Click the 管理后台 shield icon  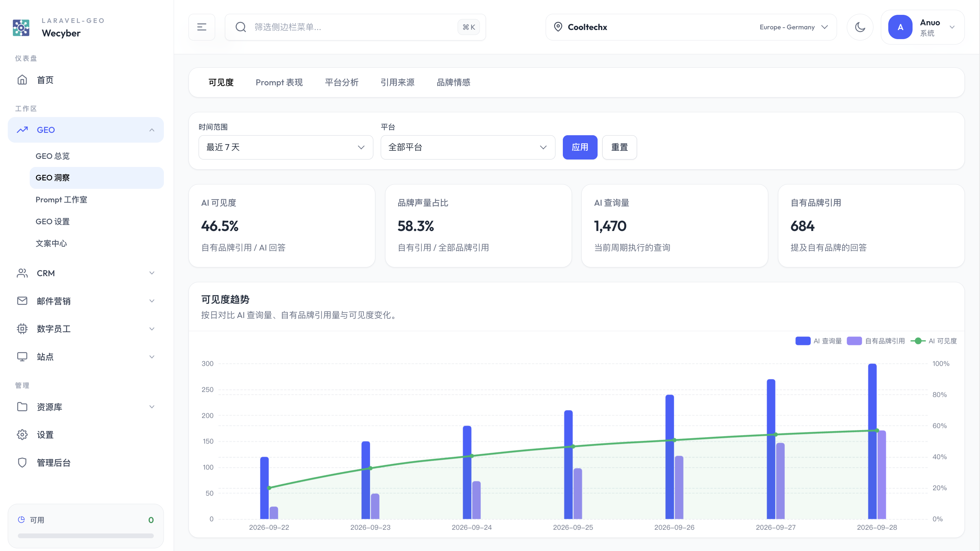click(x=22, y=462)
